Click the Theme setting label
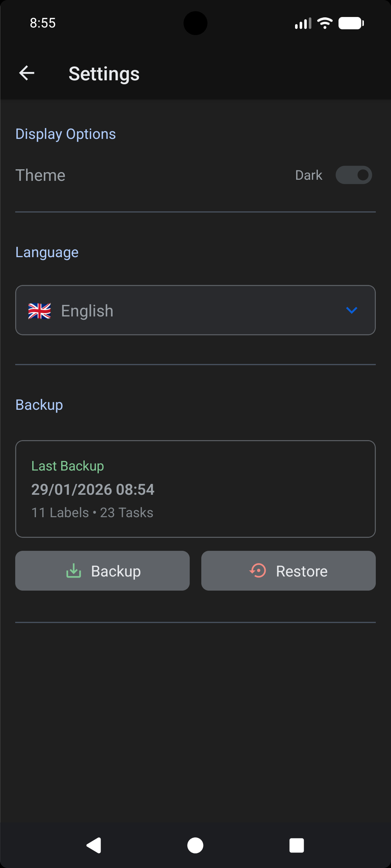The width and height of the screenshot is (391, 868). click(x=41, y=175)
